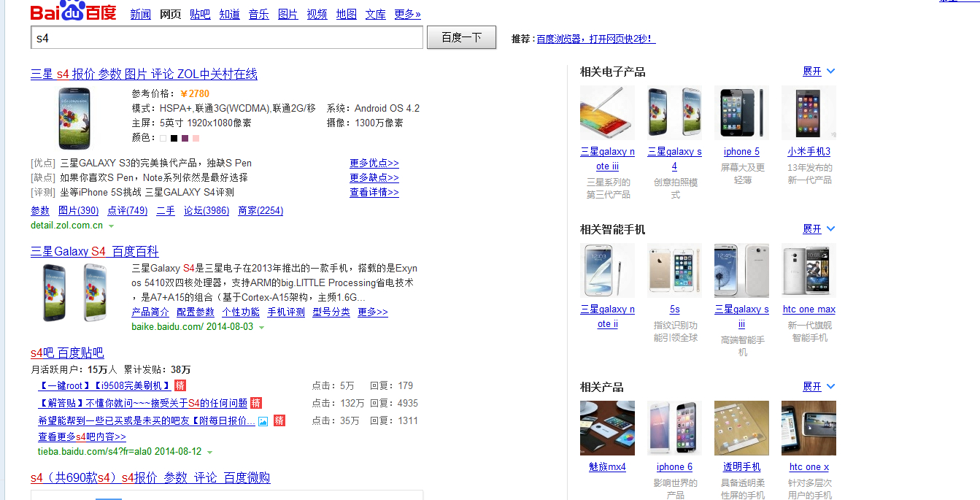980x500 pixels.
Task: Open 型号分类 link in baike result
Action: point(331,312)
